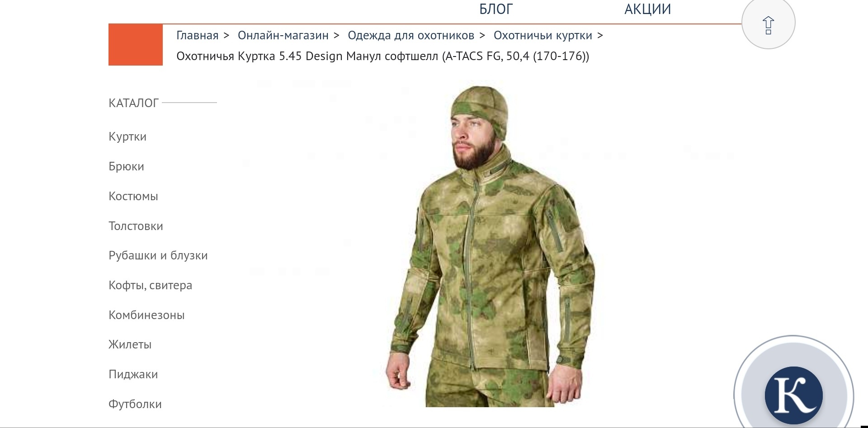The height and width of the screenshot is (428, 868).
Task: Click the orange square beside breadcrumbs
Action: tap(136, 45)
